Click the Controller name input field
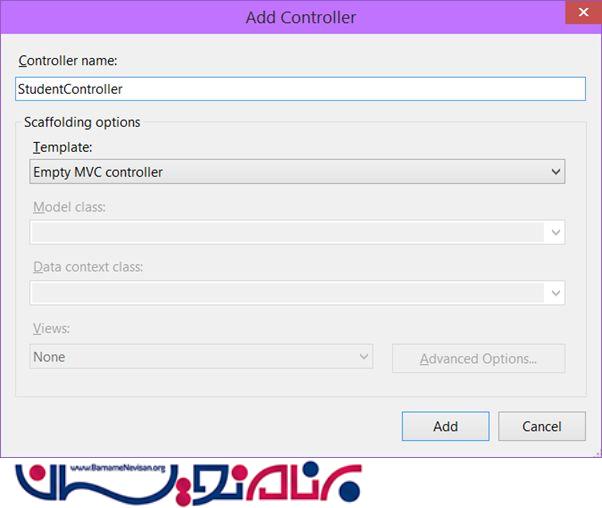Screen dimensions: 602x508 click(300, 89)
